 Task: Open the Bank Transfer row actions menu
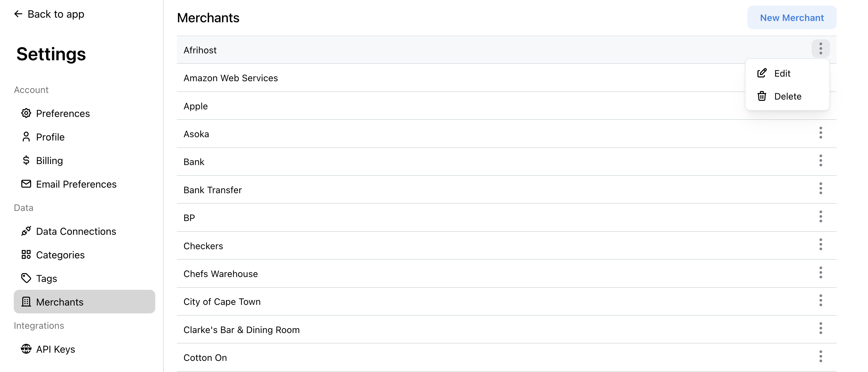coord(821,188)
